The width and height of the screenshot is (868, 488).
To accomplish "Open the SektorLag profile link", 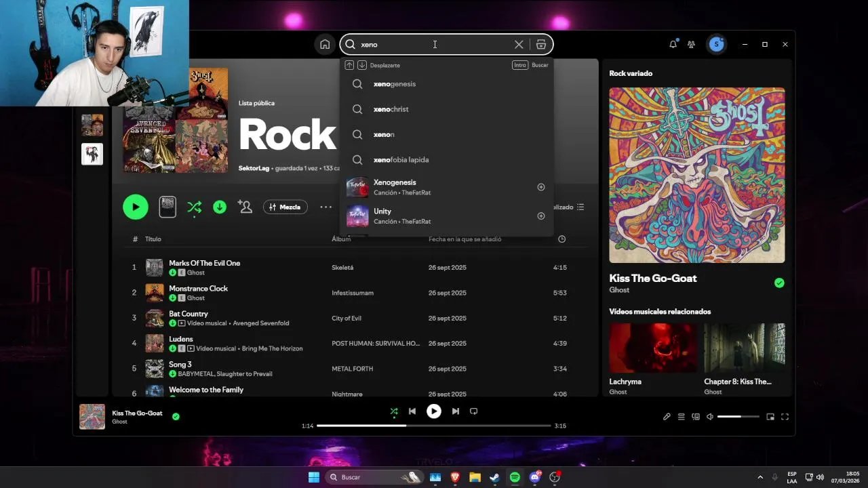I will click(254, 168).
